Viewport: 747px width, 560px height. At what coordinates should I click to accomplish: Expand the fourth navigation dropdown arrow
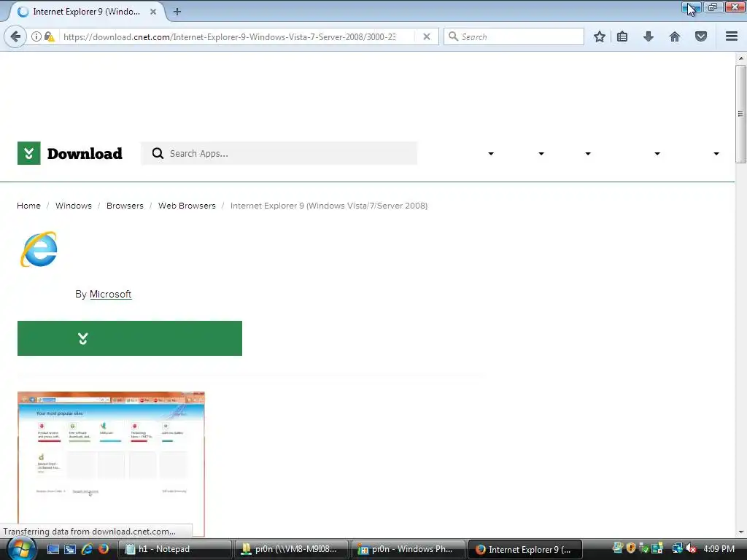pos(657,154)
